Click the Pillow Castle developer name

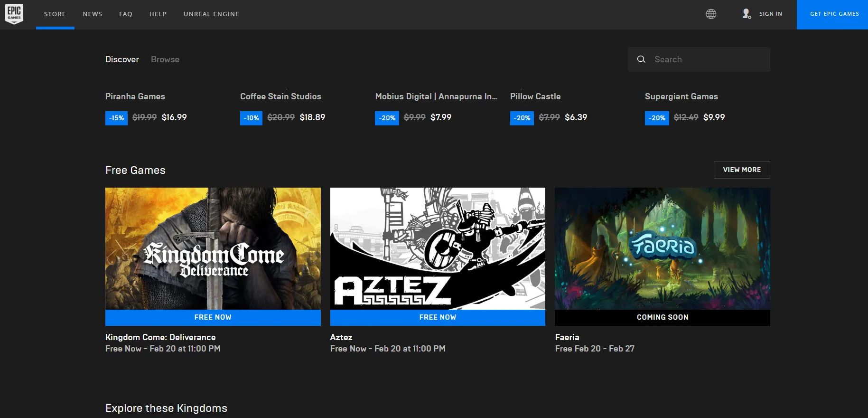[x=535, y=96]
